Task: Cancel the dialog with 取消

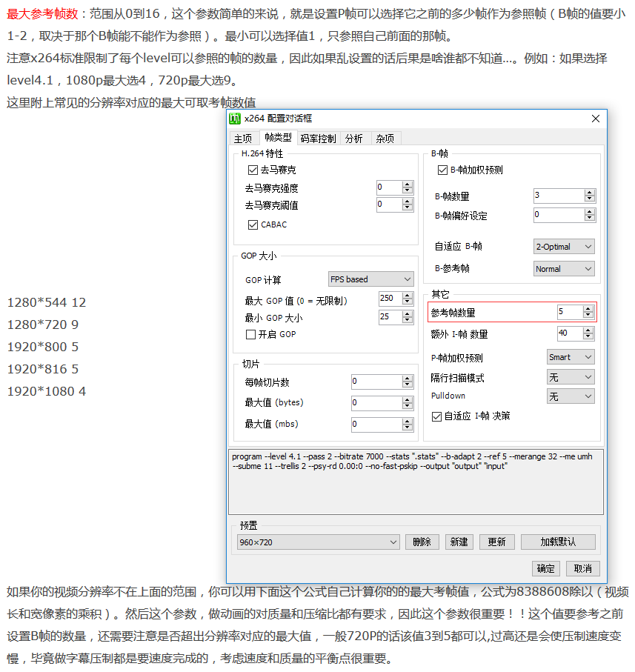Action: click(582, 569)
